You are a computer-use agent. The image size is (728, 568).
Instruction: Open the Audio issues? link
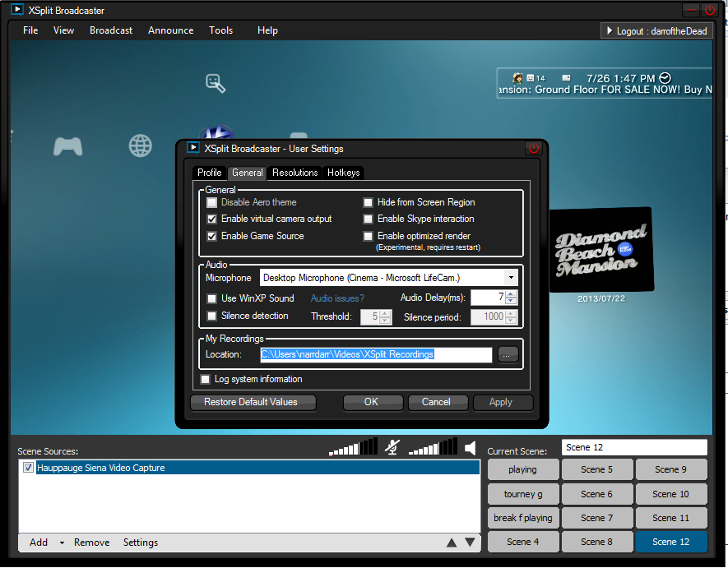click(337, 298)
